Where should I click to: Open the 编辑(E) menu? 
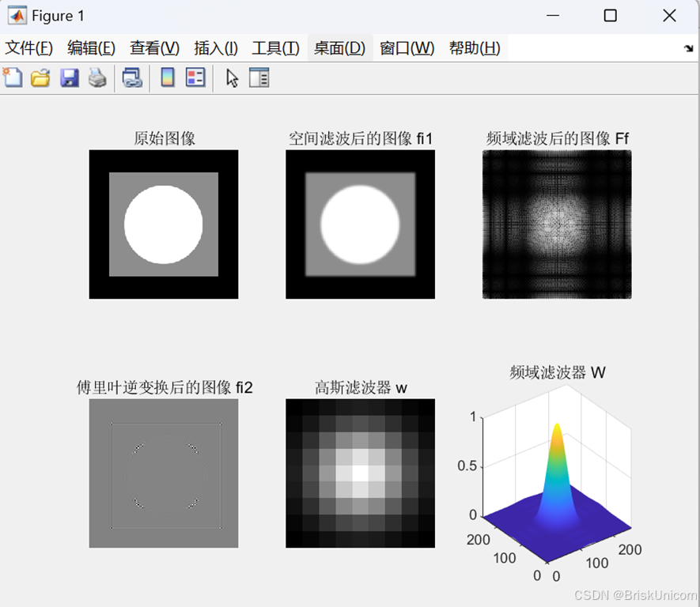pos(92,48)
